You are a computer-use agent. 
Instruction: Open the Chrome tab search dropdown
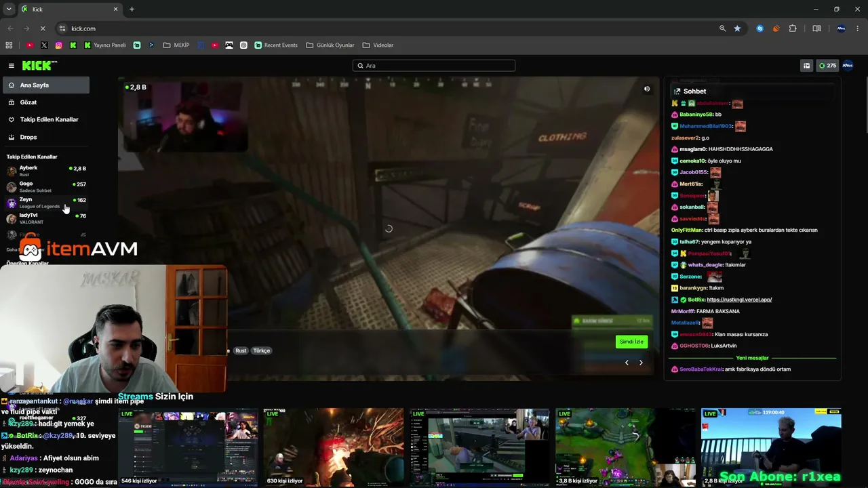pyautogui.click(x=9, y=9)
